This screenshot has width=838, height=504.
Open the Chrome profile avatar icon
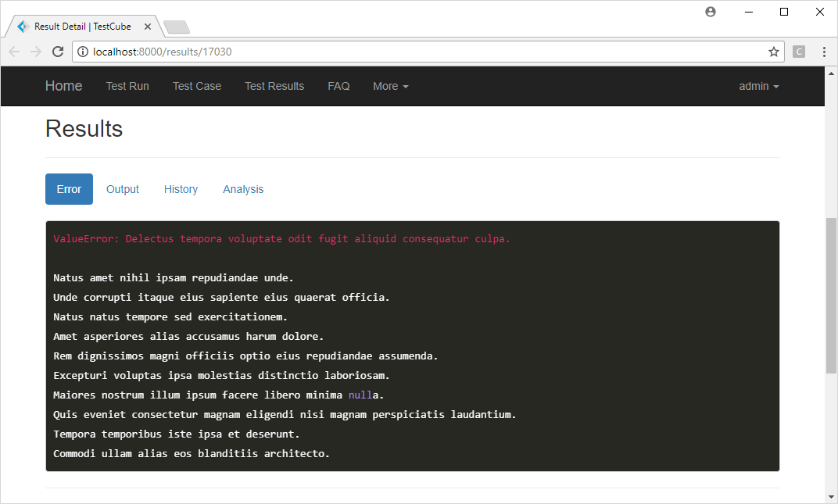click(711, 12)
